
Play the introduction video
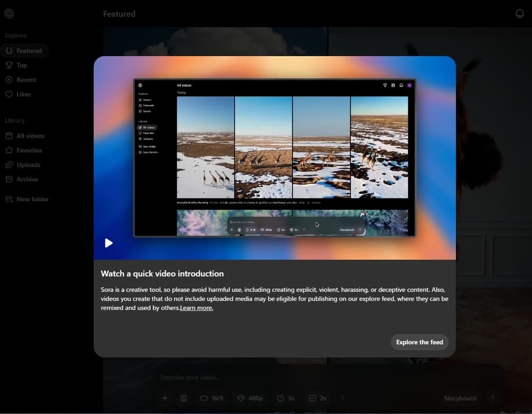(109, 243)
